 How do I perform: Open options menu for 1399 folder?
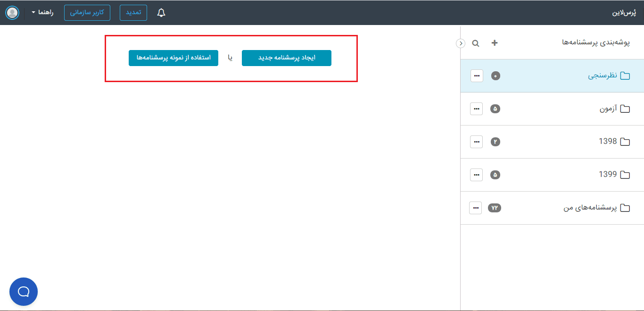pos(477,175)
